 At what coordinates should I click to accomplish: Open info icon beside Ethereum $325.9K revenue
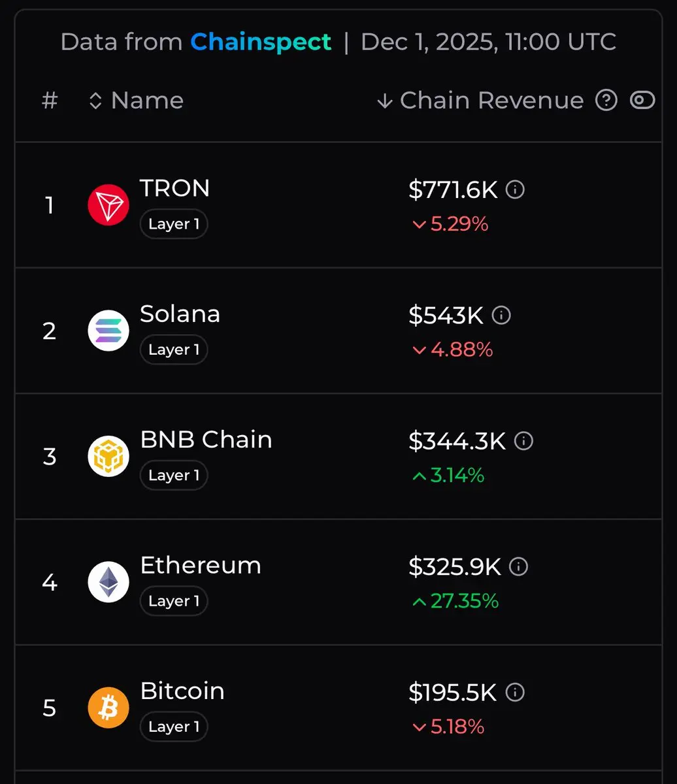pyautogui.click(x=519, y=566)
